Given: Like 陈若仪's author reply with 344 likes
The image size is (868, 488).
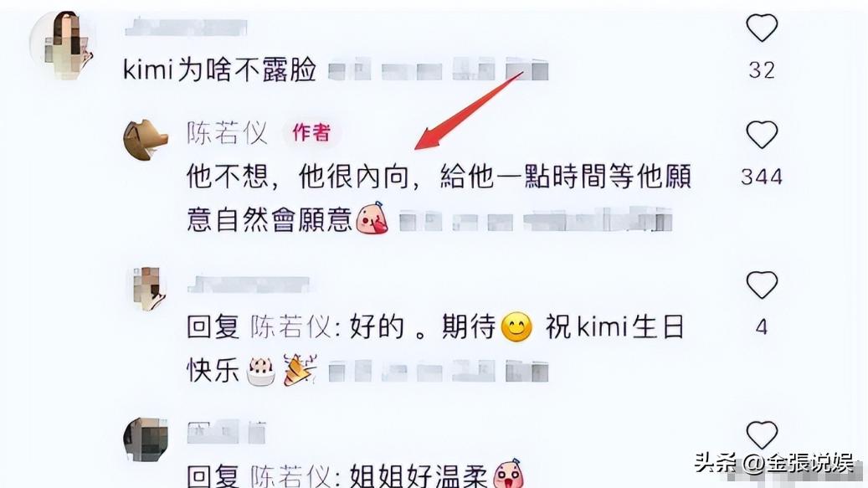Looking at the screenshot, I should (x=762, y=135).
